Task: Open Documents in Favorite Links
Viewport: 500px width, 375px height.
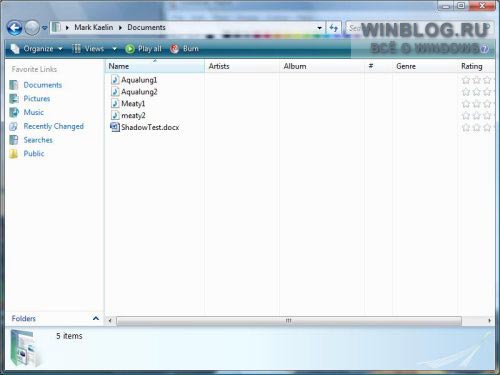Action: coord(43,85)
